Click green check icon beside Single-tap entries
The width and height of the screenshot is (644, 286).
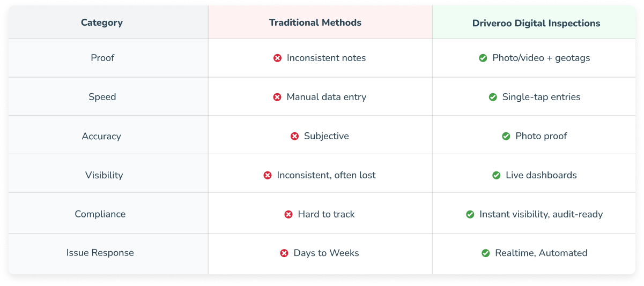(x=493, y=97)
